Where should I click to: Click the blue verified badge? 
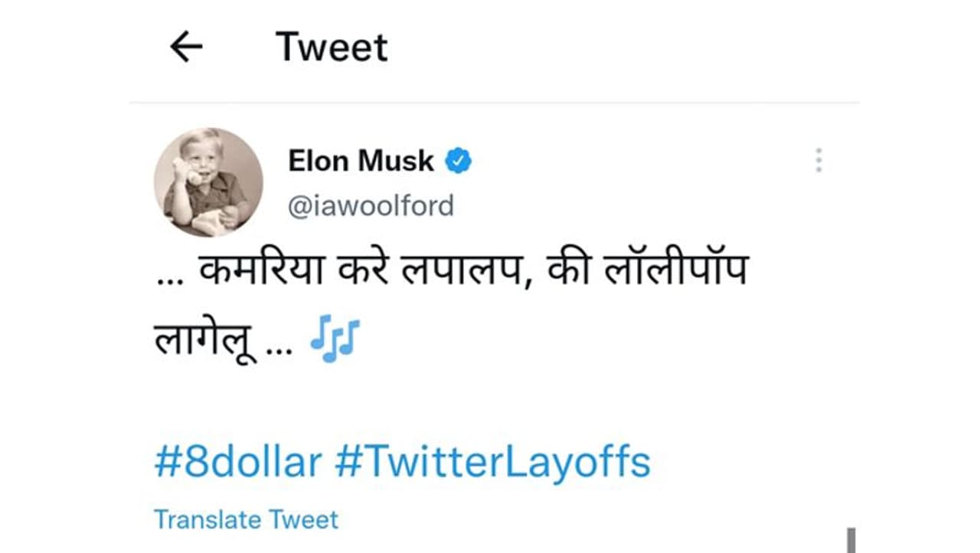coord(459,161)
